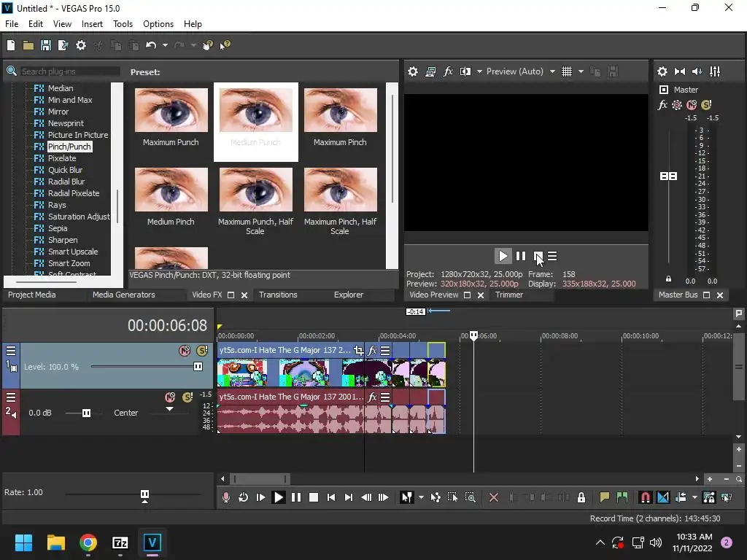Click the Render As toolbar icon
The width and height of the screenshot is (747, 560).
tap(63, 45)
